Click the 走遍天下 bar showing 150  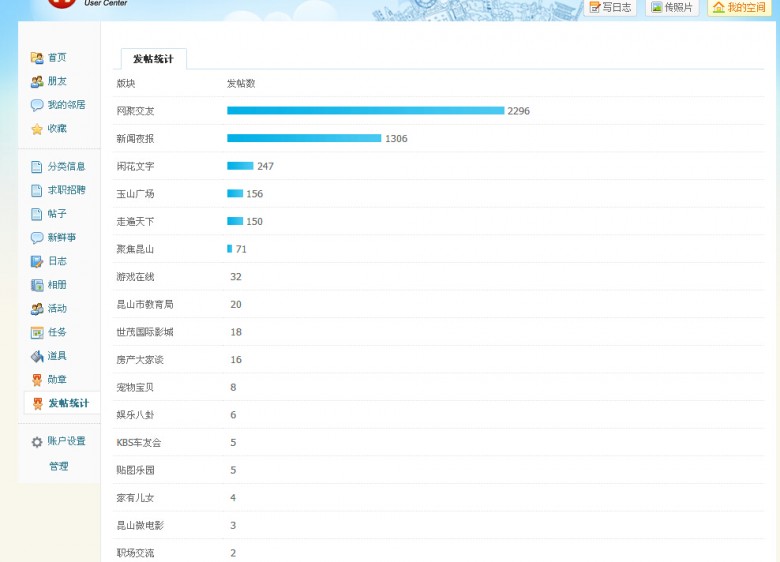point(235,221)
